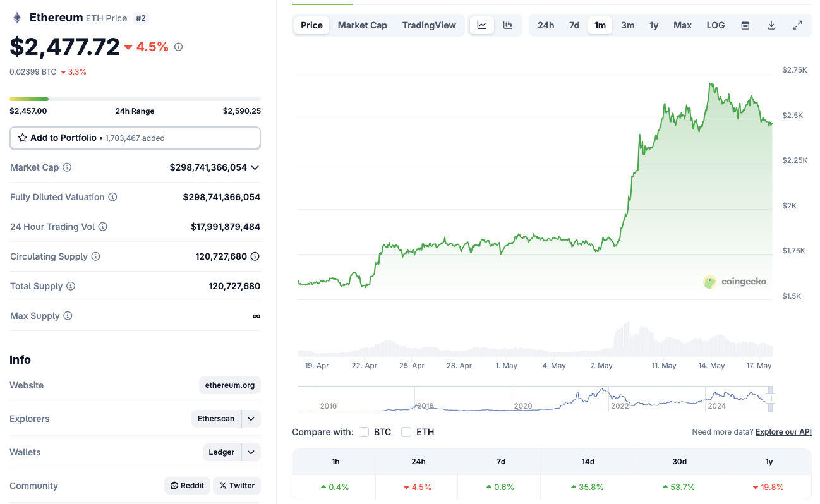Open the Reddit community link

click(x=188, y=486)
